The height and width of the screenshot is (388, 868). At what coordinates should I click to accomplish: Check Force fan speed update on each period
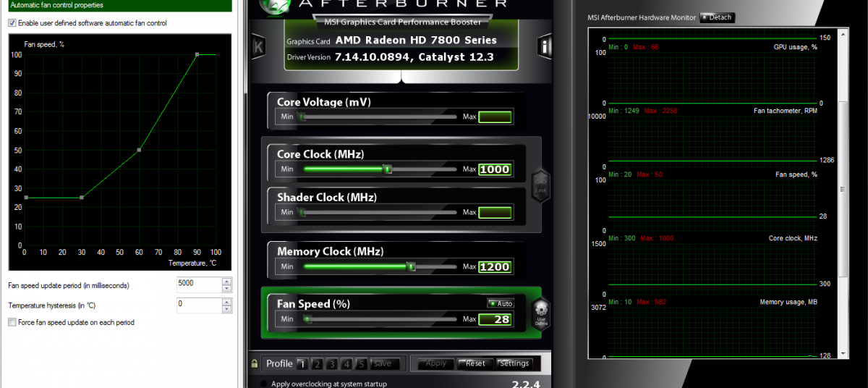12,322
